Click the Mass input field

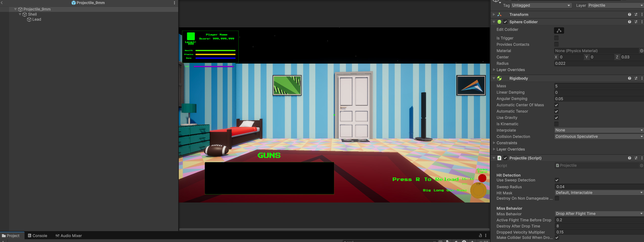coord(599,86)
